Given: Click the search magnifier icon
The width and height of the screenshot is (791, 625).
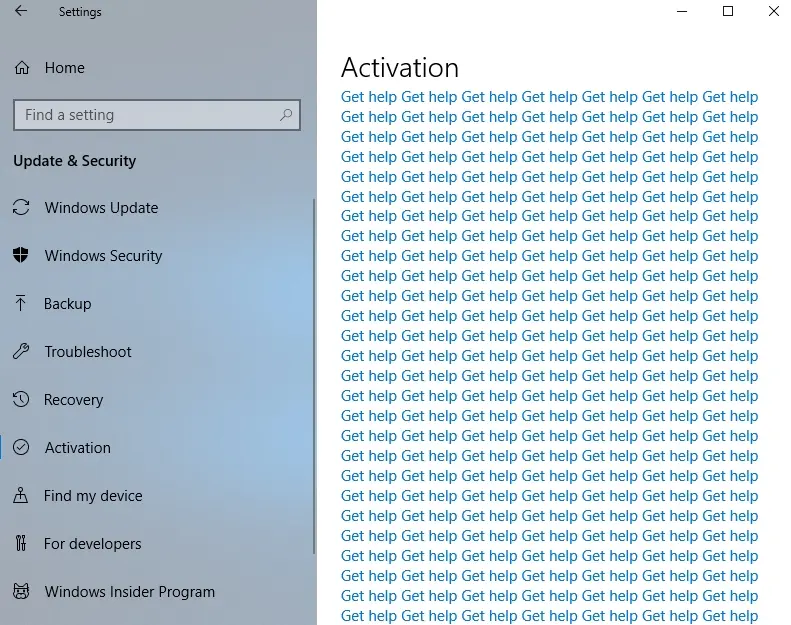Looking at the screenshot, I should pyautogui.click(x=286, y=115).
